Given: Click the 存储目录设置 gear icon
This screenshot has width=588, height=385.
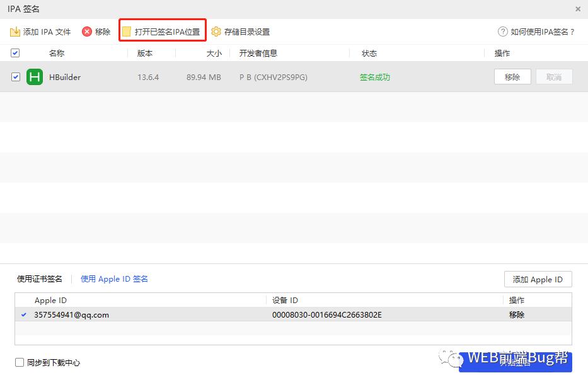Looking at the screenshot, I should coord(215,31).
